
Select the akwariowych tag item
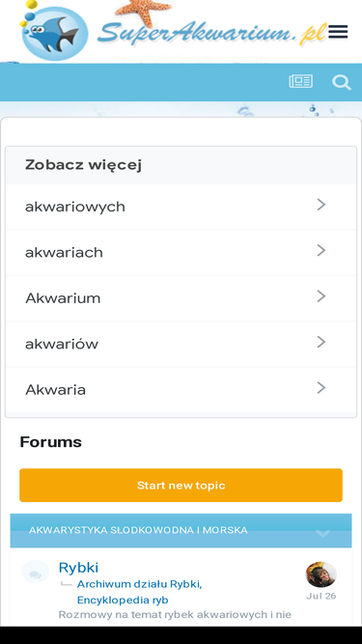pos(181,207)
